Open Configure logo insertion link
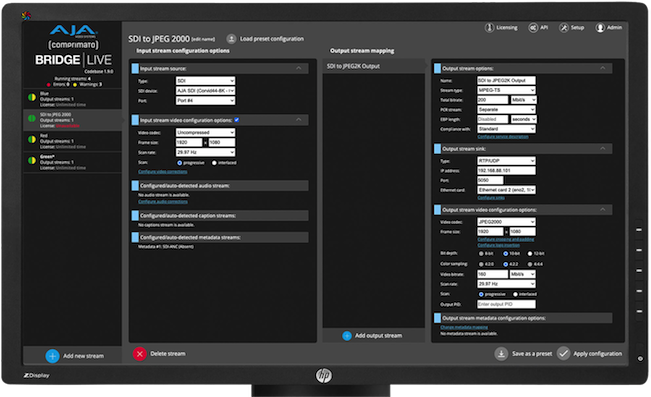 (x=499, y=245)
